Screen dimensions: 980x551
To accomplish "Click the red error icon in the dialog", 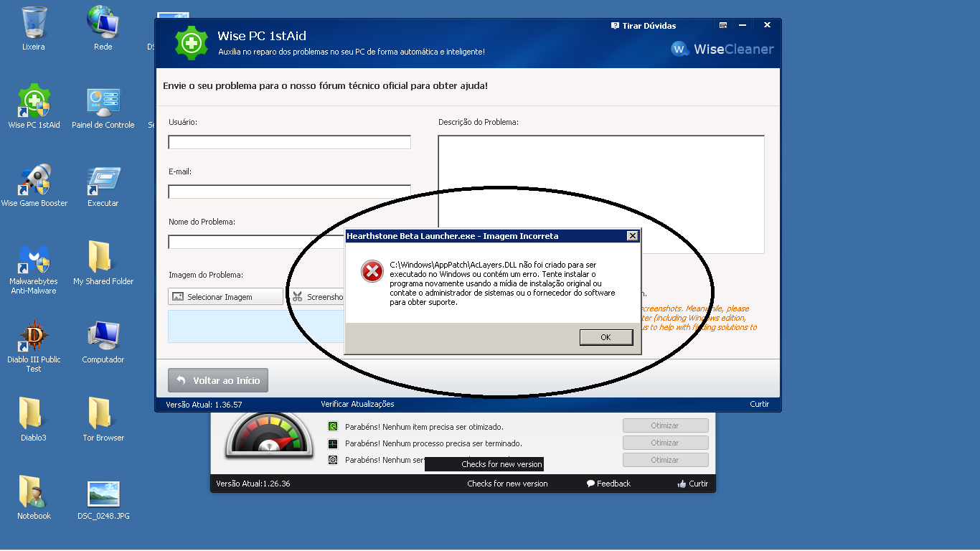I will click(x=372, y=271).
